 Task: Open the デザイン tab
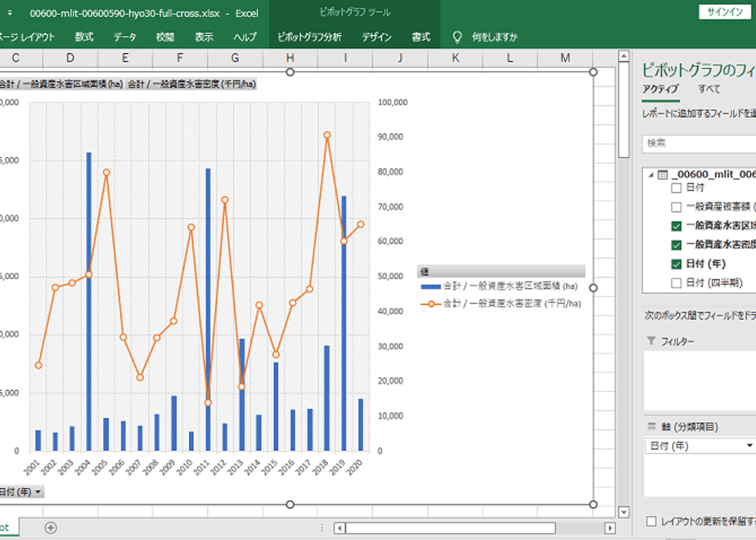pos(376,37)
